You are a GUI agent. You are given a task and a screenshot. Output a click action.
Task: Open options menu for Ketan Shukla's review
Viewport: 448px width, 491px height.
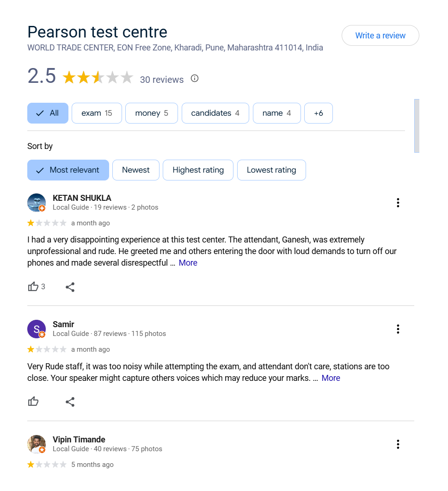tap(398, 203)
